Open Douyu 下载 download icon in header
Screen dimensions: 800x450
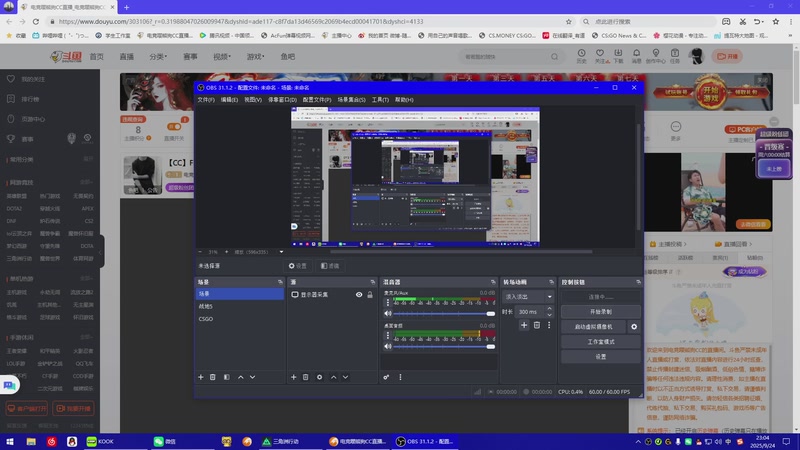pyautogui.click(x=618, y=56)
